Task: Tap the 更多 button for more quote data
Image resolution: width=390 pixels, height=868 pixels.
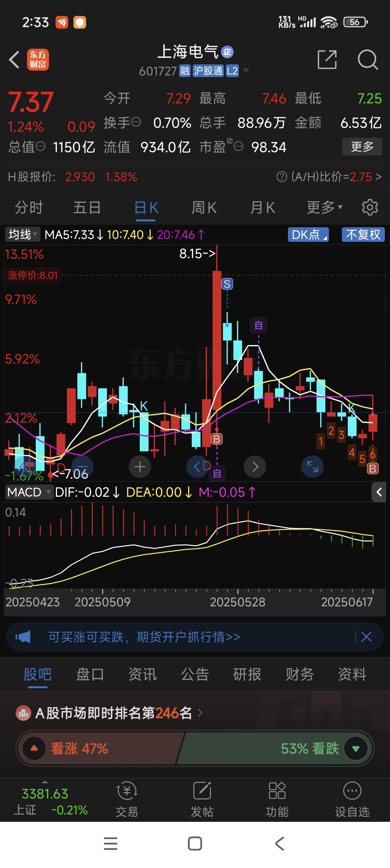Action: pos(362,147)
